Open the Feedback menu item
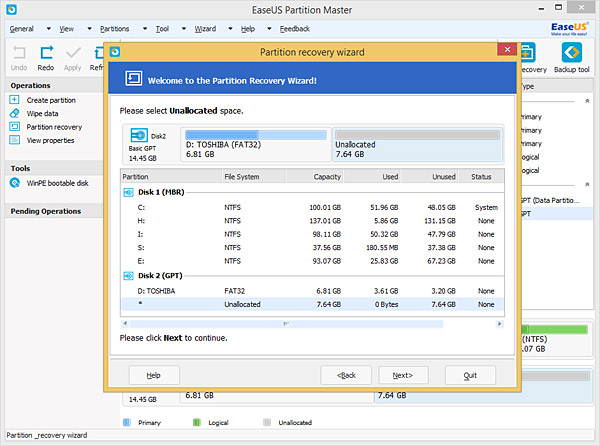600x446 pixels. click(295, 29)
